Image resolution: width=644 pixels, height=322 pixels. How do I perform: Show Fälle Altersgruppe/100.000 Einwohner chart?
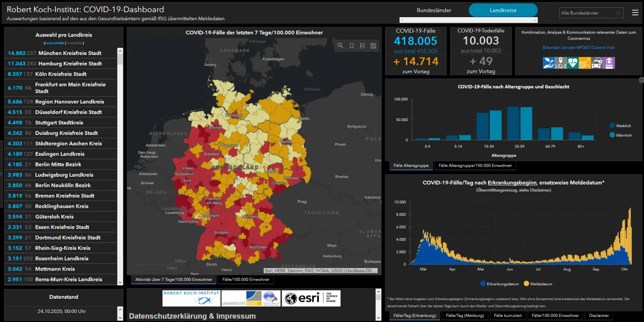click(475, 165)
